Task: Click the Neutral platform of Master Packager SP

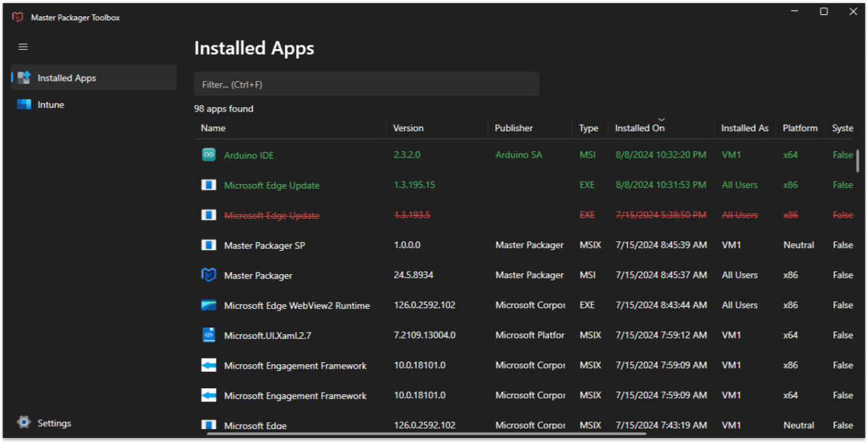Action: [799, 245]
